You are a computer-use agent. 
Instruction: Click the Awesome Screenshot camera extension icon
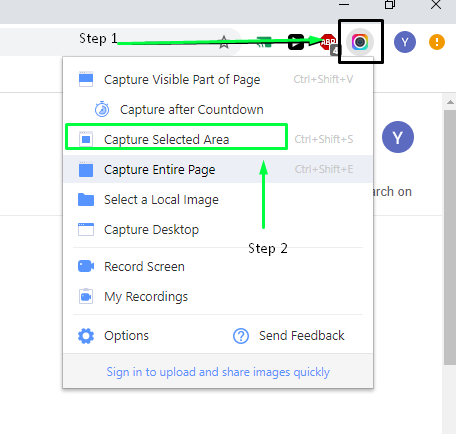tap(360, 42)
